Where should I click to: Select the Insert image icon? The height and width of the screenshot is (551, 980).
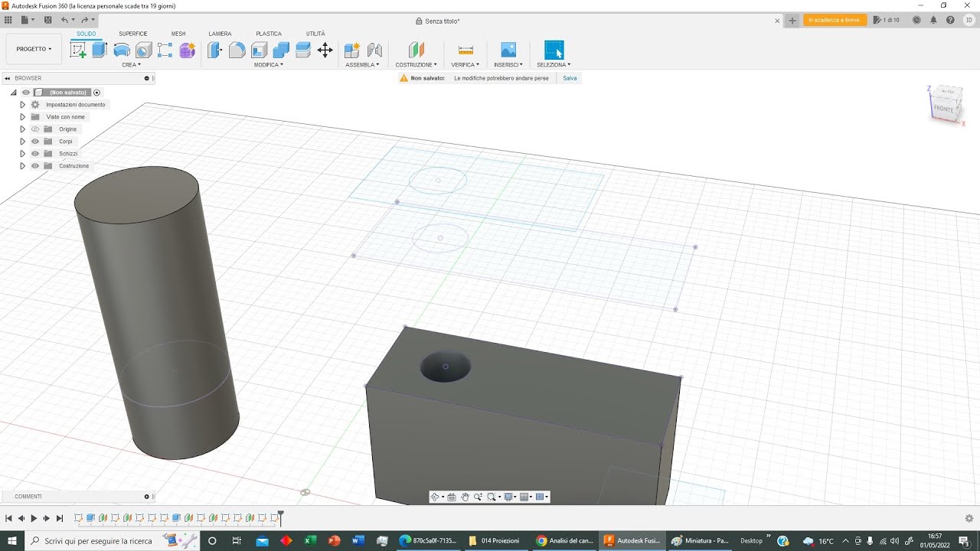(508, 51)
